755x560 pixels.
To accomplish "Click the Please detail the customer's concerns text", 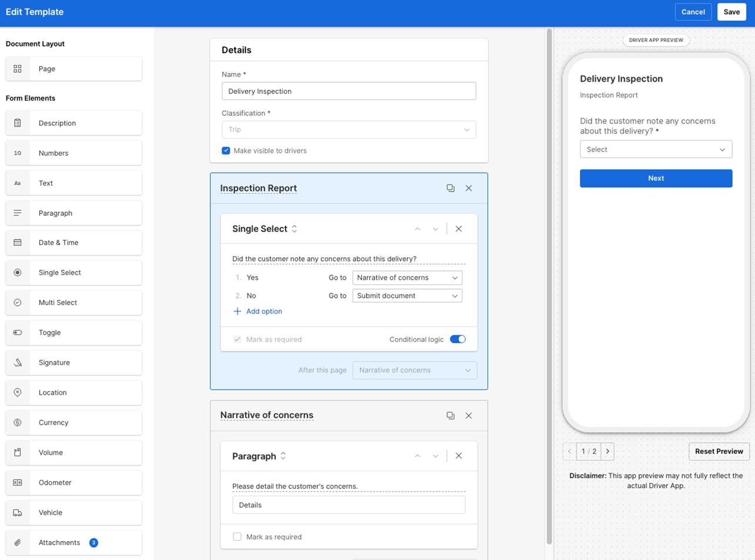I will [295, 487].
